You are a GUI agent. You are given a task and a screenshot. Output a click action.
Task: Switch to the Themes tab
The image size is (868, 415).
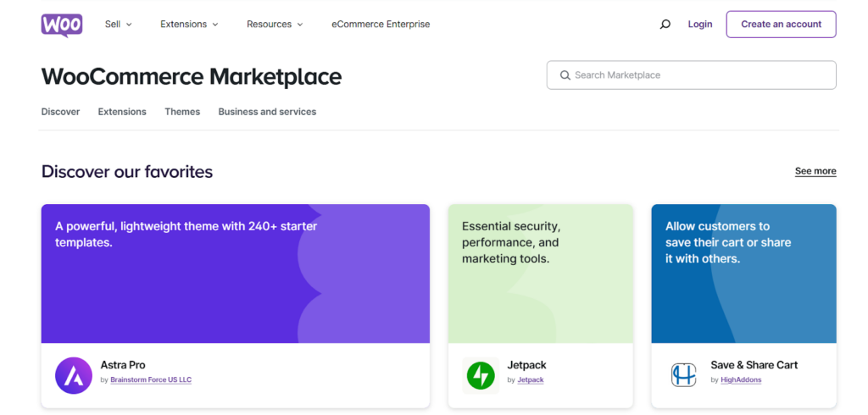coord(182,112)
